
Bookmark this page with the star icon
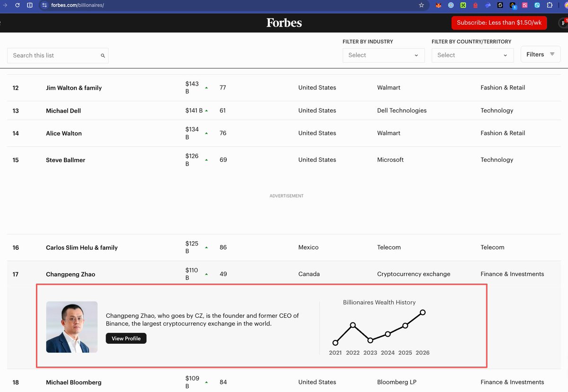[421, 5]
